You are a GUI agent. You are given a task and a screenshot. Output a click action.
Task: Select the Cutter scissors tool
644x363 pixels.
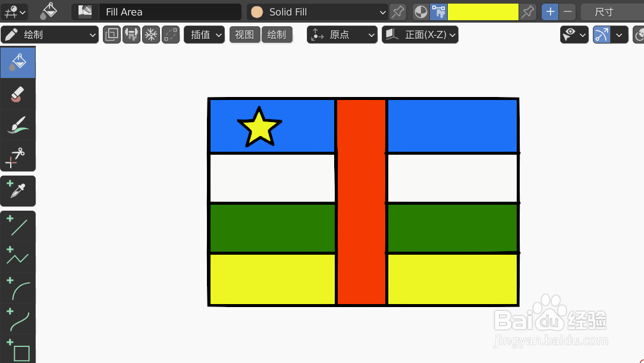pyautogui.click(x=18, y=156)
